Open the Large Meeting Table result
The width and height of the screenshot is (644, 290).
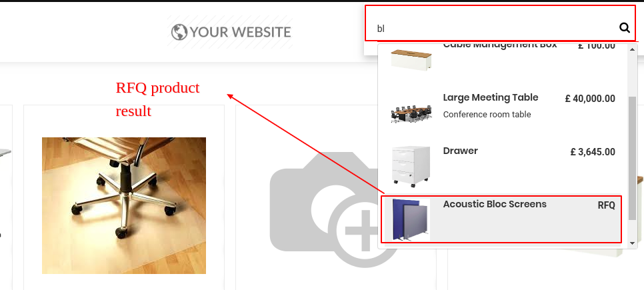pos(503,109)
